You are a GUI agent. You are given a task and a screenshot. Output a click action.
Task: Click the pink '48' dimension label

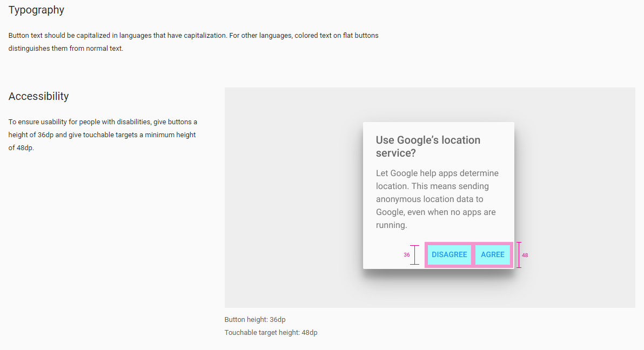point(525,255)
